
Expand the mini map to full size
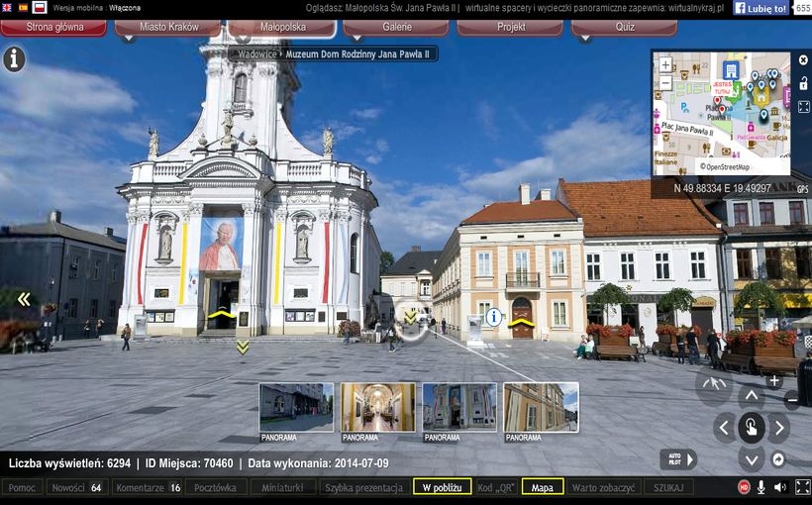click(x=803, y=106)
